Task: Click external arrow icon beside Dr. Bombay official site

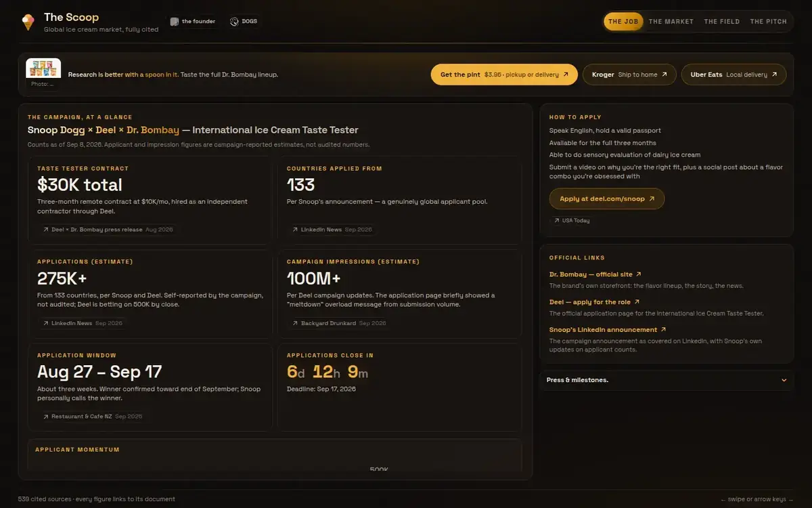Action: point(639,274)
